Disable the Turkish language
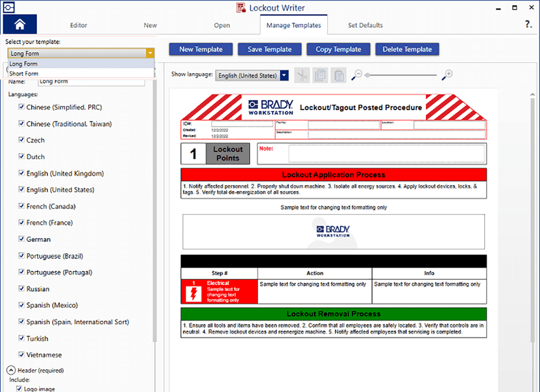The width and height of the screenshot is (540, 392). pyautogui.click(x=22, y=338)
